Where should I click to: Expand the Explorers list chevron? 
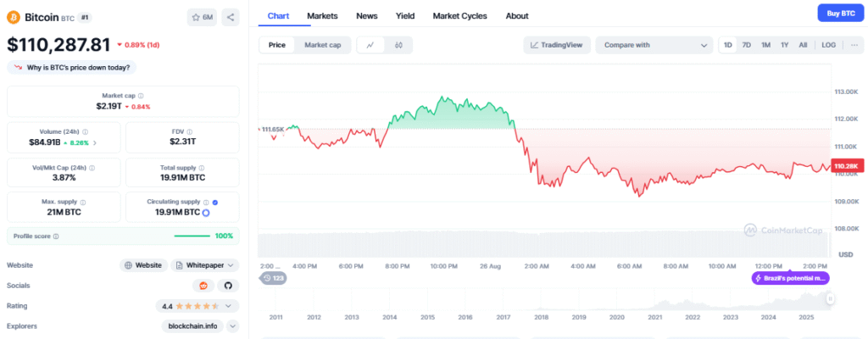pyautogui.click(x=233, y=325)
